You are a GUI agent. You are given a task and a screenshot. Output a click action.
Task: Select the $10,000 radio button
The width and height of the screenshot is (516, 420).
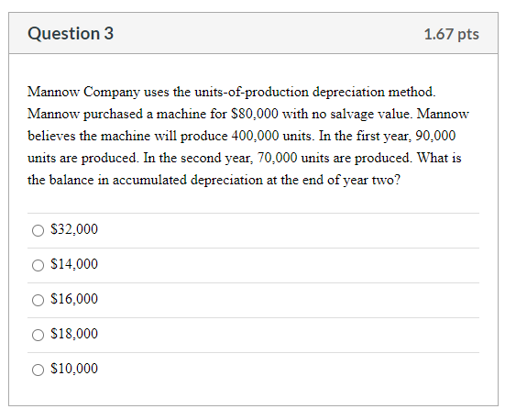tap(38, 370)
